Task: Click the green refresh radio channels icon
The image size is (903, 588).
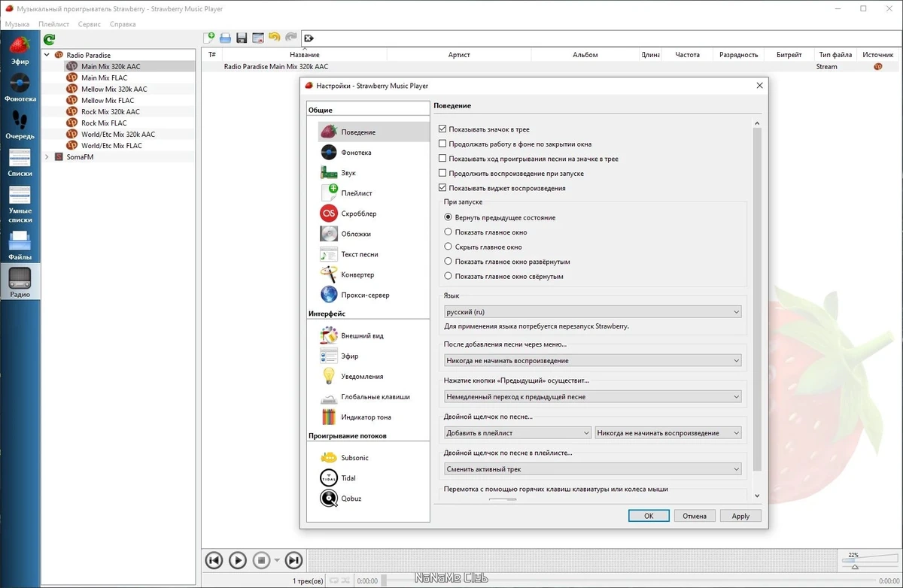Action: pos(49,40)
